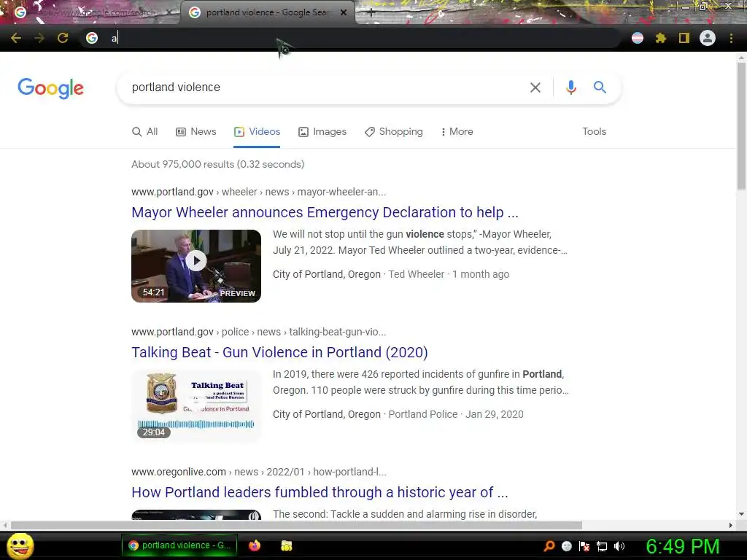This screenshot has width=747, height=560.
Task: Click the scroll right arrow
Action: click(x=731, y=525)
